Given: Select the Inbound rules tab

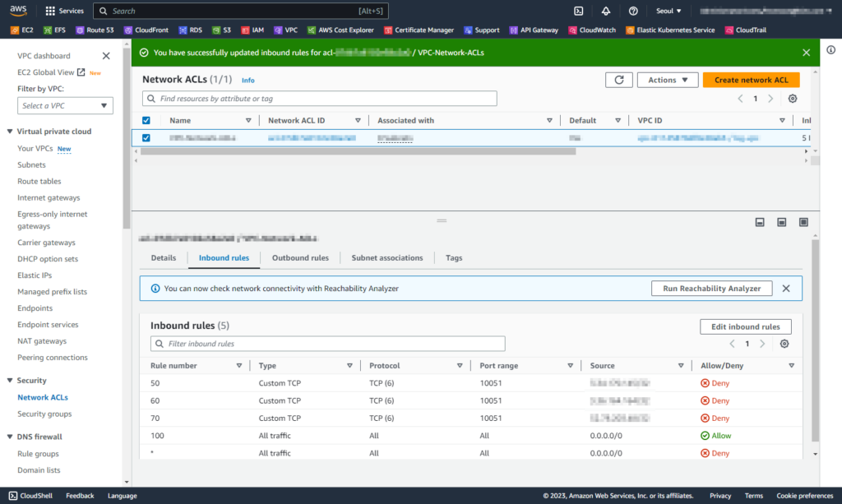Looking at the screenshot, I should click(224, 258).
